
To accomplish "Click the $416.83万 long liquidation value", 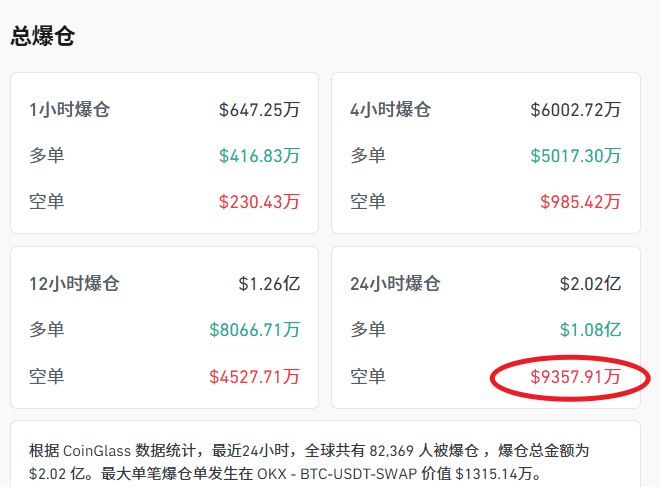I will [259, 156].
